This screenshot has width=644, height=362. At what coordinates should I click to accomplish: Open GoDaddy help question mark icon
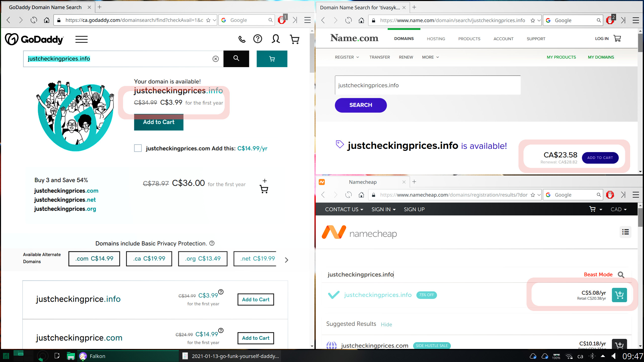click(258, 39)
